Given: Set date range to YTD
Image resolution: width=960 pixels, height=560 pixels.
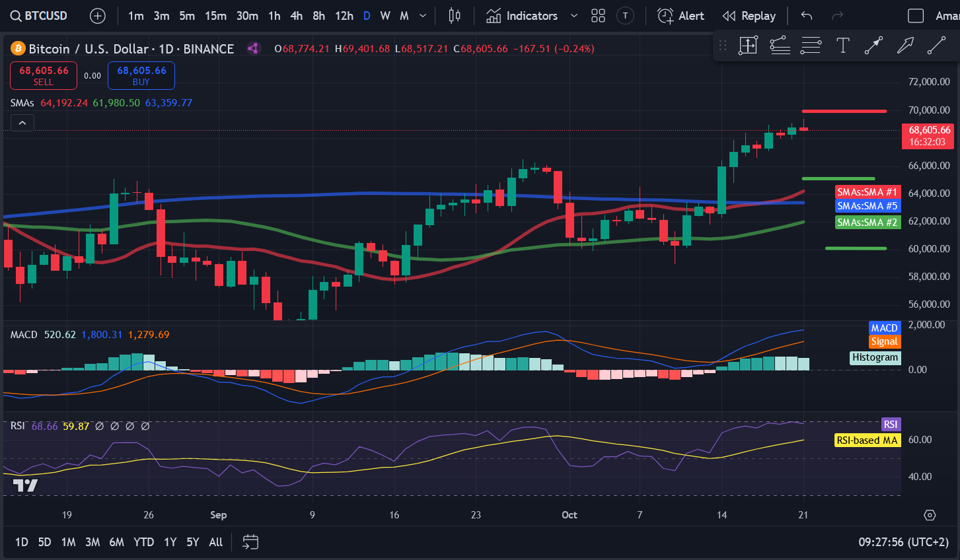Looking at the screenshot, I should point(144,542).
